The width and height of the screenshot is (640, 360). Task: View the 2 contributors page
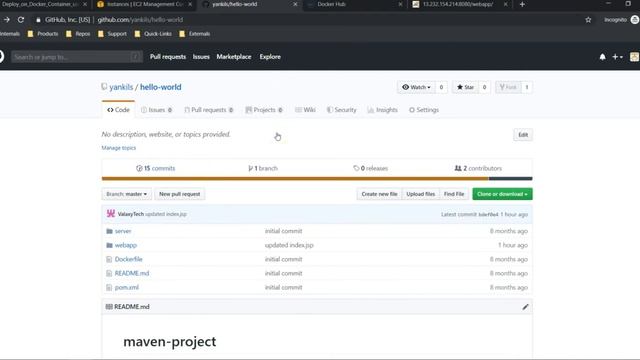tap(478, 168)
